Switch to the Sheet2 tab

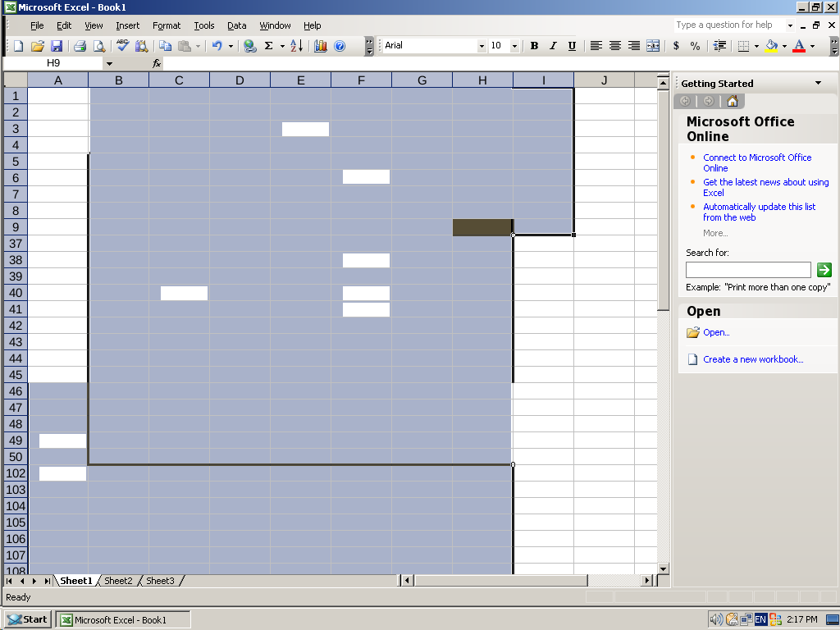point(118,581)
